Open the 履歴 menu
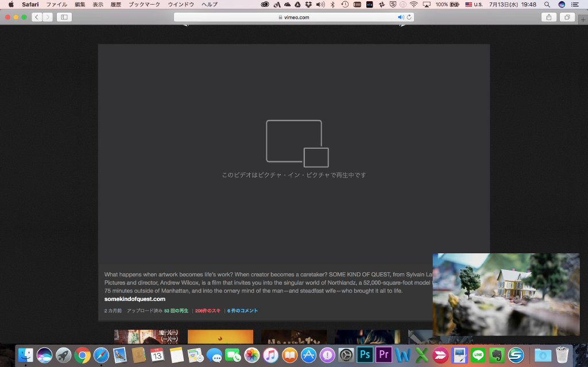The image size is (588, 367). click(116, 5)
